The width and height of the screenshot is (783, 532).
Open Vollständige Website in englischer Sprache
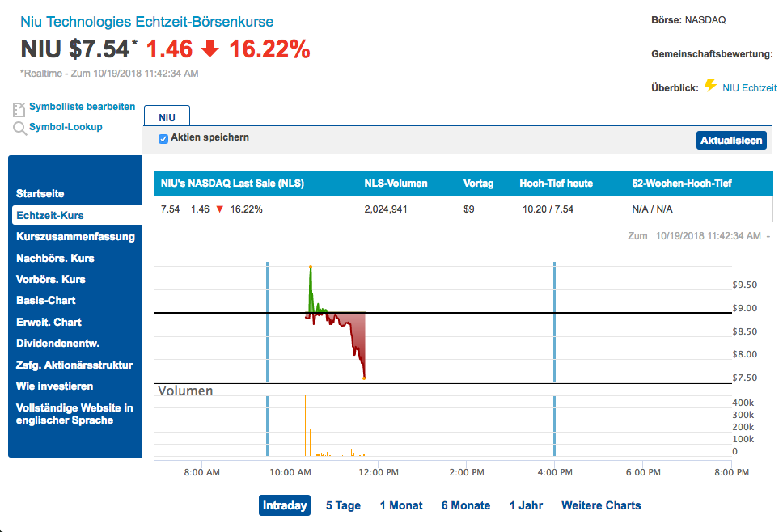(x=74, y=414)
